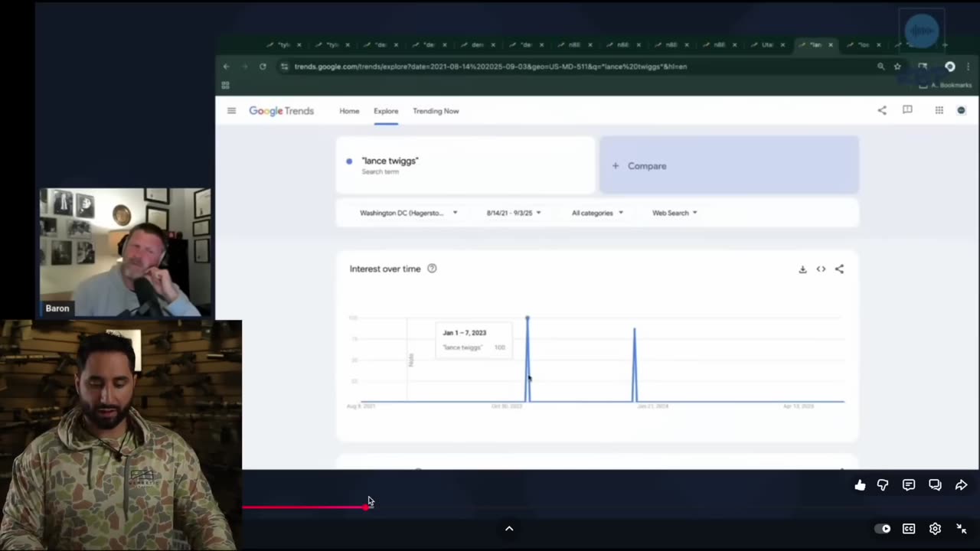The height and width of the screenshot is (551, 980).
Task: Open the Chrome profile icon
Action: [x=950, y=67]
